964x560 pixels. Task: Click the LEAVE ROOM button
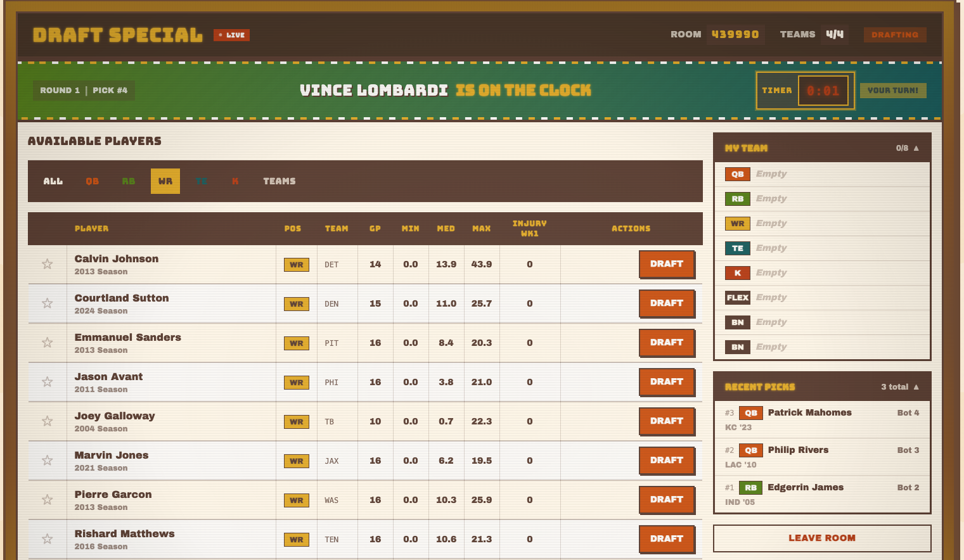[x=822, y=538]
